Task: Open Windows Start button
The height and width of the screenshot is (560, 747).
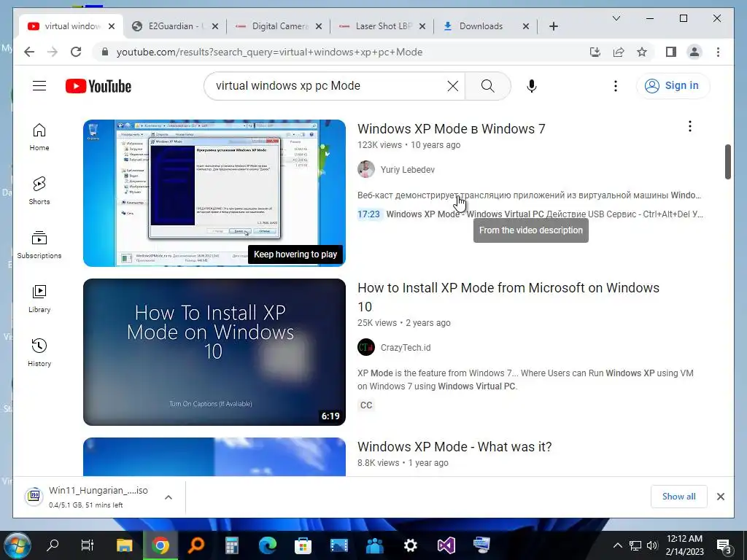Action: [x=18, y=545]
